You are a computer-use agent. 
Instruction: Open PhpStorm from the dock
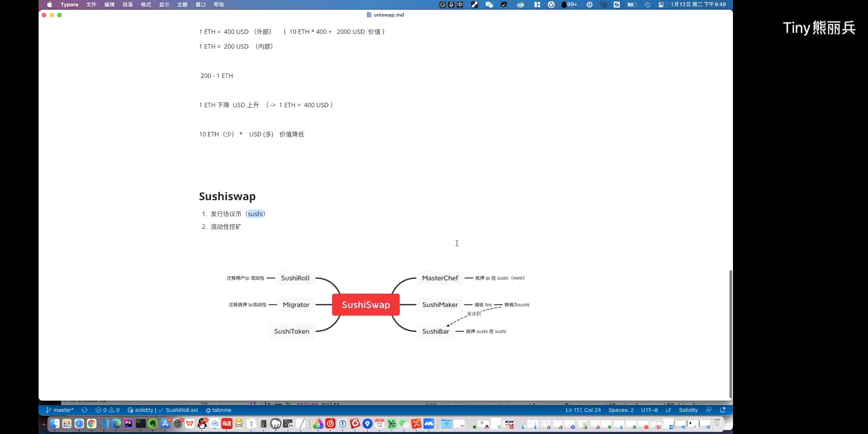point(128,424)
